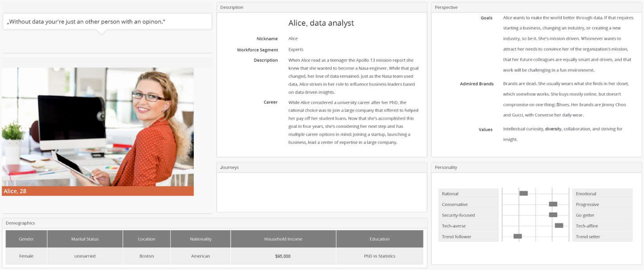Click the persona title 'Alice, data analyst'
Viewport: 644px width, 270px height.
point(321,23)
